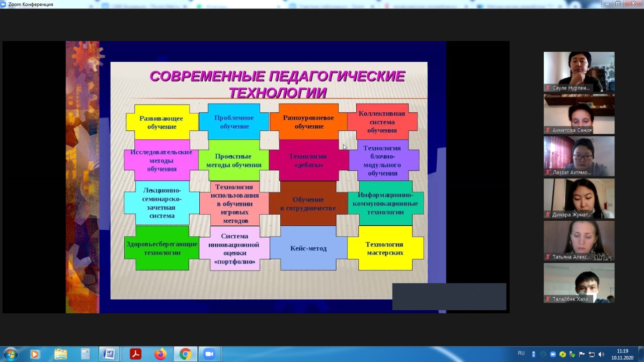Switch to Zoom app in taskbar
Viewport: 644px width, 362px height.
pyautogui.click(x=209, y=354)
